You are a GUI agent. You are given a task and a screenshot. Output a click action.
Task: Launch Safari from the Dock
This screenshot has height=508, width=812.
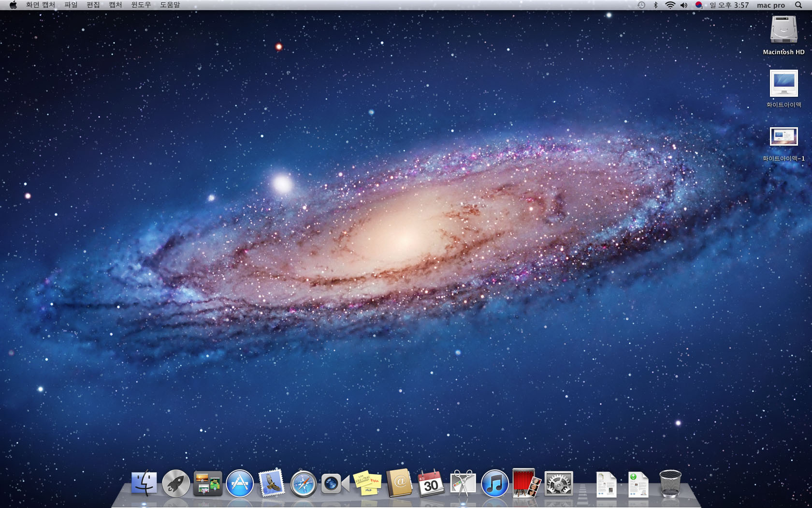click(x=303, y=484)
